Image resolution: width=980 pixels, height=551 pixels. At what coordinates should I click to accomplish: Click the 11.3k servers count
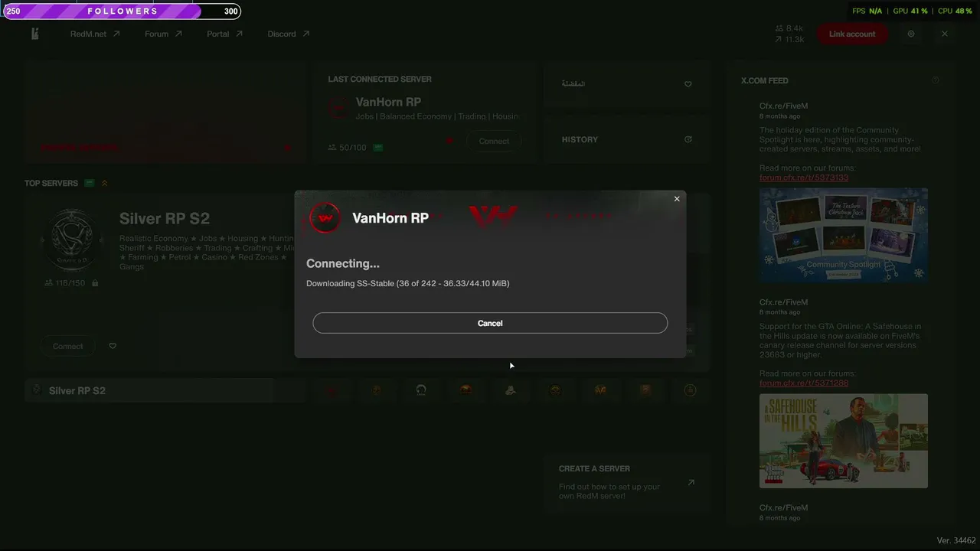[x=789, y=39]
